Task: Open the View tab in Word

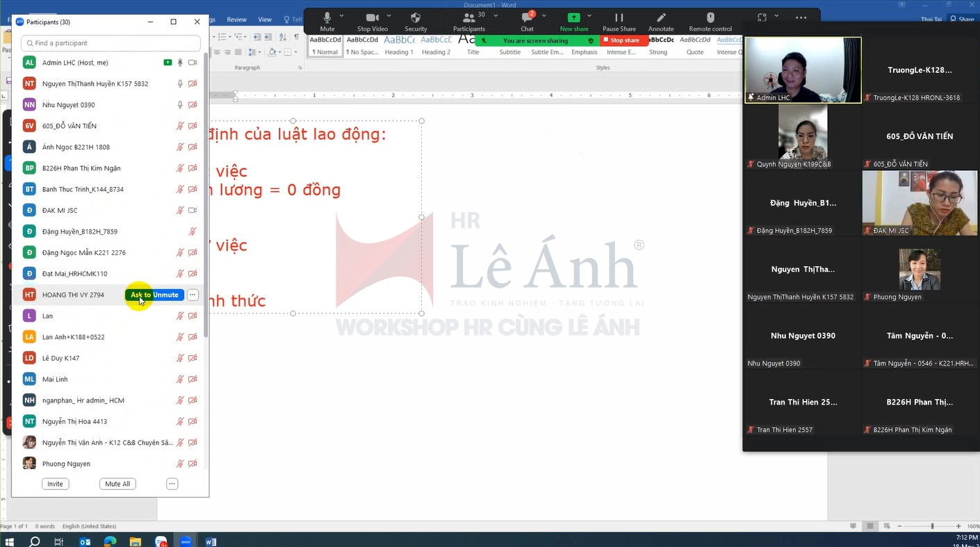Action: [x=265, y=19]
